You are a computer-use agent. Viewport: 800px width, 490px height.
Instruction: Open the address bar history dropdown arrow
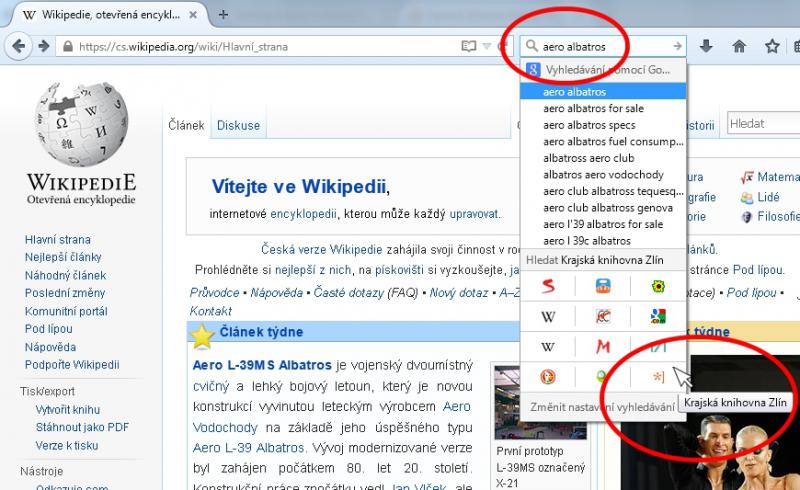486,46
